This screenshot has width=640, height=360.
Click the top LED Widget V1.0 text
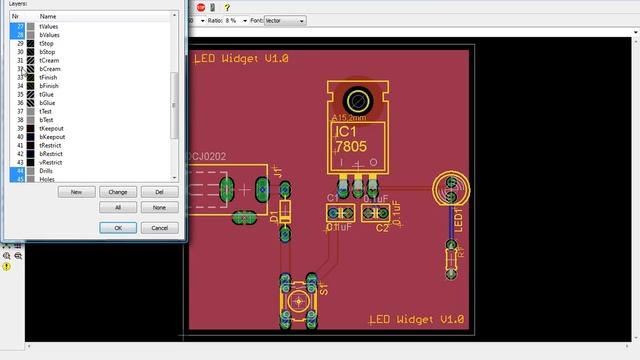click(x=241, y=59)
